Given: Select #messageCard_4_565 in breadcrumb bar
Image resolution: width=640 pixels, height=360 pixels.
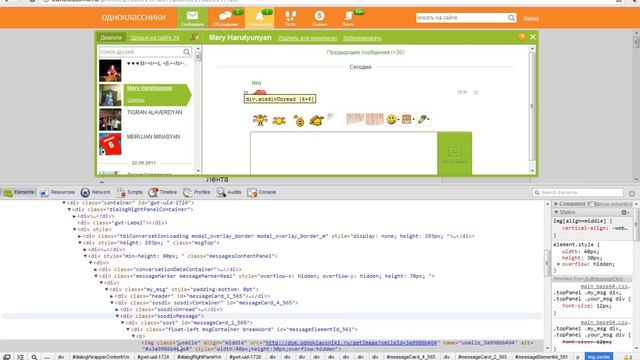Looking at the screenshot, I should (411, 357).
